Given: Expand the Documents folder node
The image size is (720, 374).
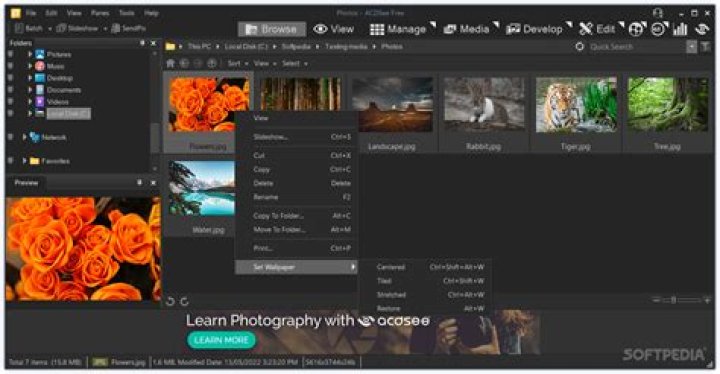Looking at the screenshot, I should (30, 90).
